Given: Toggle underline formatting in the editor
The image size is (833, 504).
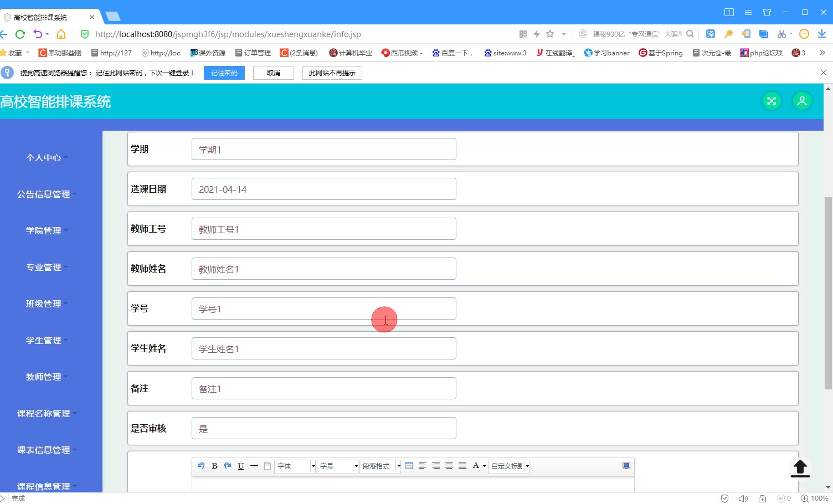Looking at the screenshot, I should (x=241, y=466).
